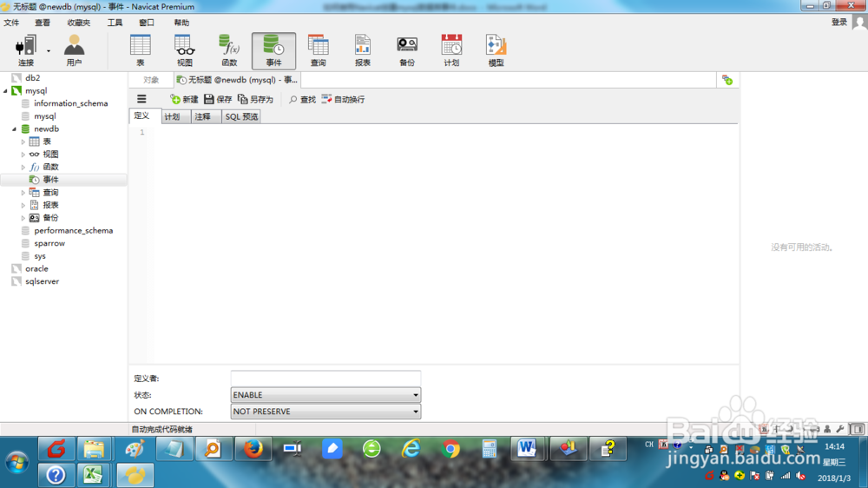Image resolution: width=868 pixels, height=488 pixels.
Task: Open the 文件 file menu
Action: tap(11, 23)
